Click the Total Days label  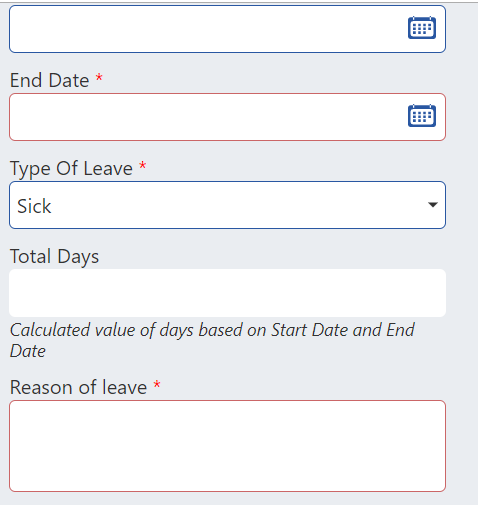[x=54, y=256]
